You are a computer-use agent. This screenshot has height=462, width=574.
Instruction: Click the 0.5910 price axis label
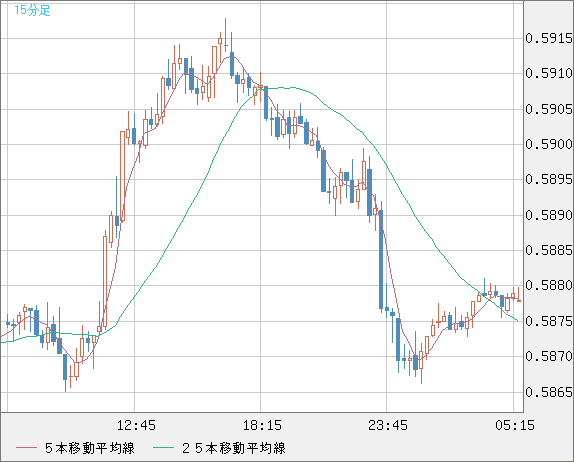click(549, 74)
